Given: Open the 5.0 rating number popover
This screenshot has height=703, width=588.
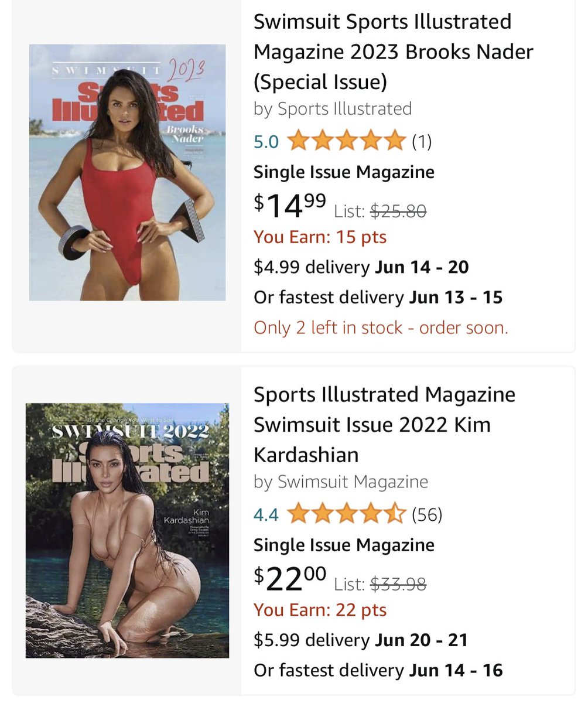Looking at the screenshot, I should [266, 142].
